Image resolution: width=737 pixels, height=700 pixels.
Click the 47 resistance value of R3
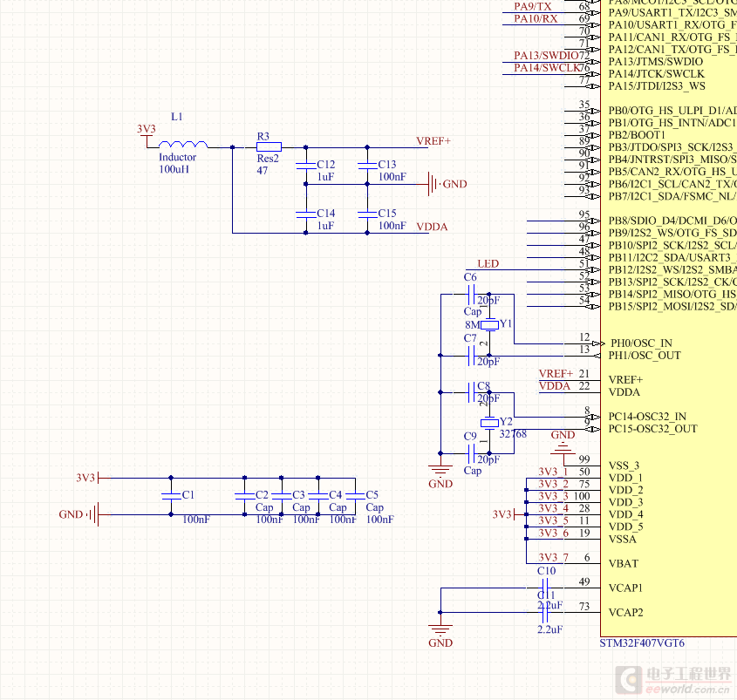(263, 171)
